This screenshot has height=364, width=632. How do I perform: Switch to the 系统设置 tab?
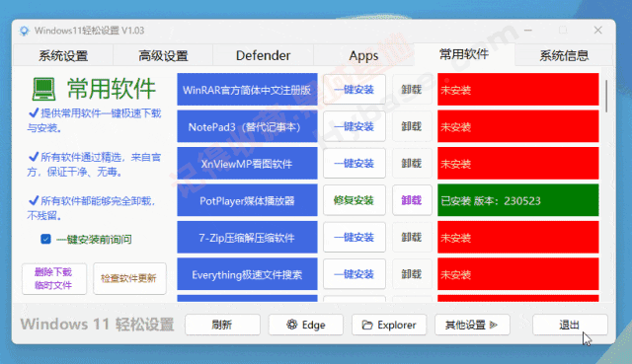pyautogui.click(x=63, y=55)
